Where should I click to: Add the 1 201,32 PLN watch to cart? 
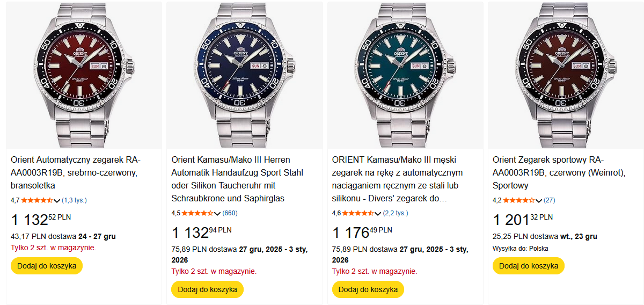(x=529, y=266)
